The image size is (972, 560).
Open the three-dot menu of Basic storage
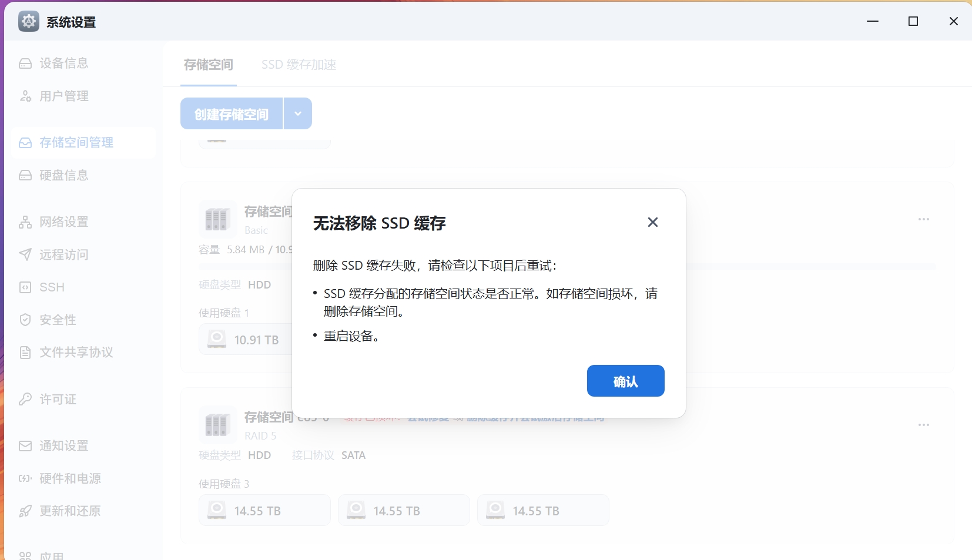coord(924,218)
